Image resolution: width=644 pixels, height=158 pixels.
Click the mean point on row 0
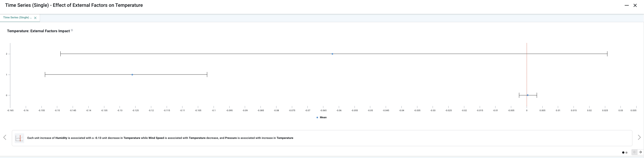[527, 95]
